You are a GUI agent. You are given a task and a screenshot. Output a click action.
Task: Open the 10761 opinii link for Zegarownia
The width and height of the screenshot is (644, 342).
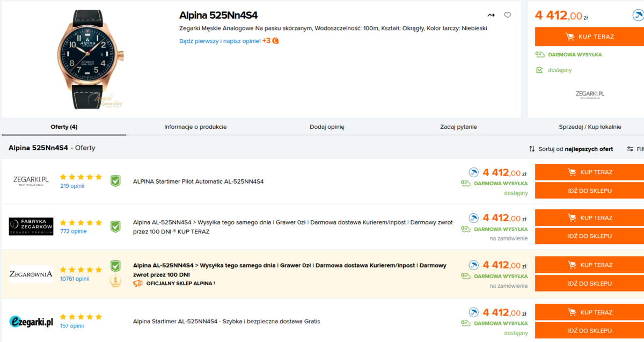75,279
